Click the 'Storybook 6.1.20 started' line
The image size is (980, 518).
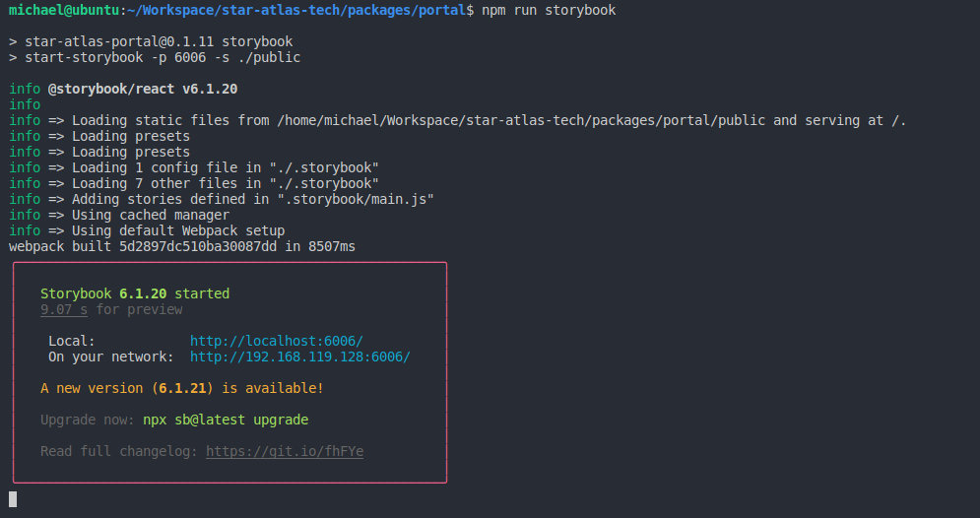(x=135, y=293)
